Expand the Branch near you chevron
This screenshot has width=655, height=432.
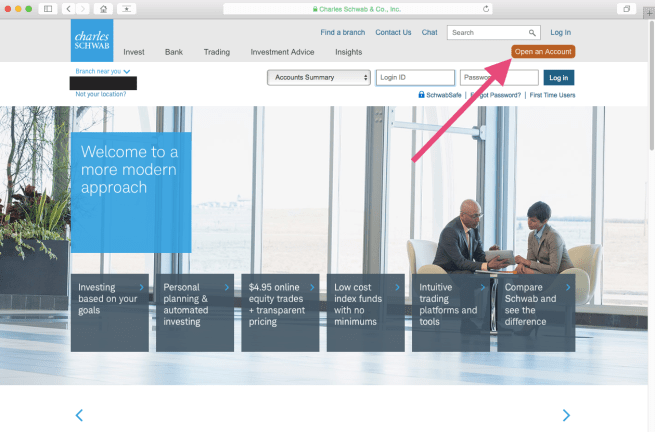(x=127, y=72)
